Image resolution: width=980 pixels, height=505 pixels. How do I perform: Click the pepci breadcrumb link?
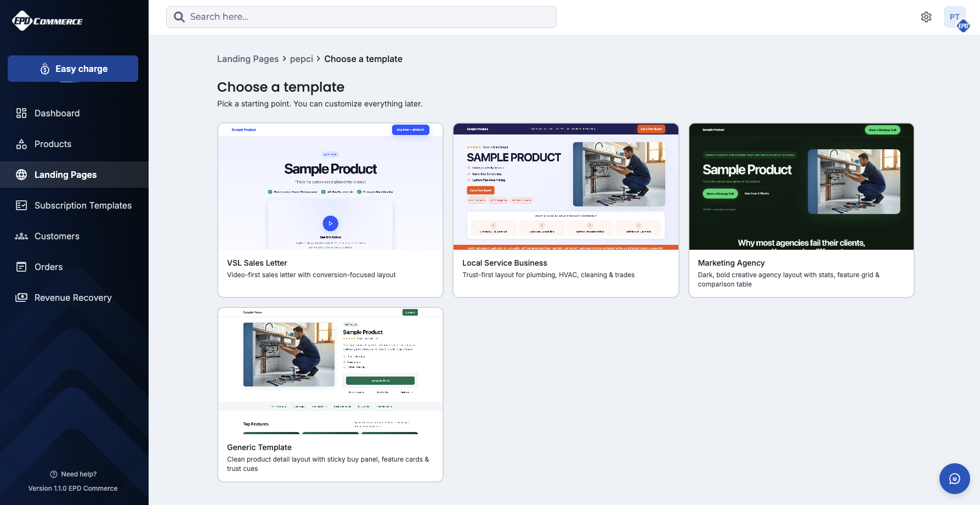302,59
